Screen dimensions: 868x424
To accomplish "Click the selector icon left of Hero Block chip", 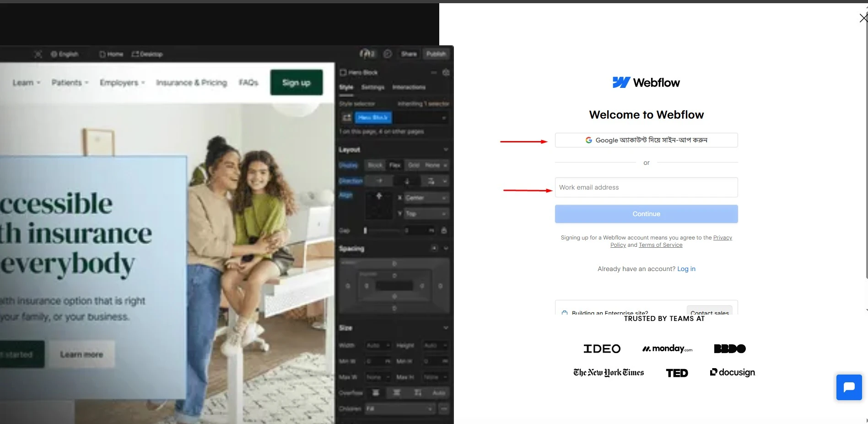I will point(347,118).
